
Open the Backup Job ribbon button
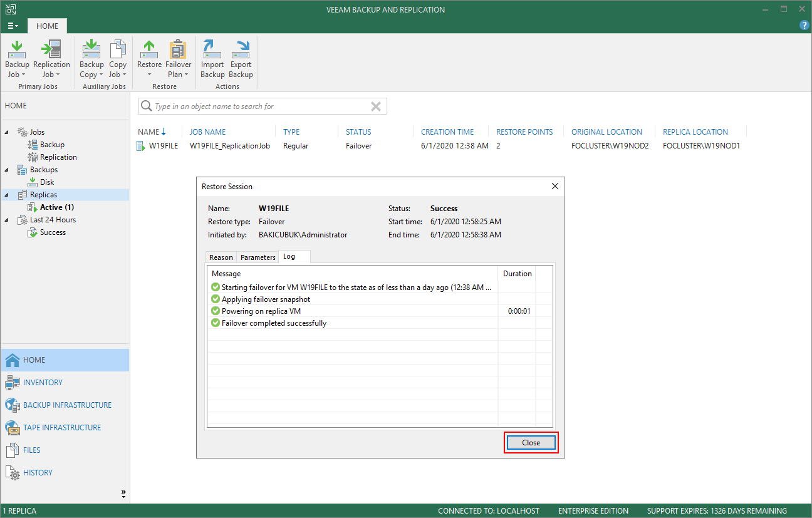tap(17, 59)
